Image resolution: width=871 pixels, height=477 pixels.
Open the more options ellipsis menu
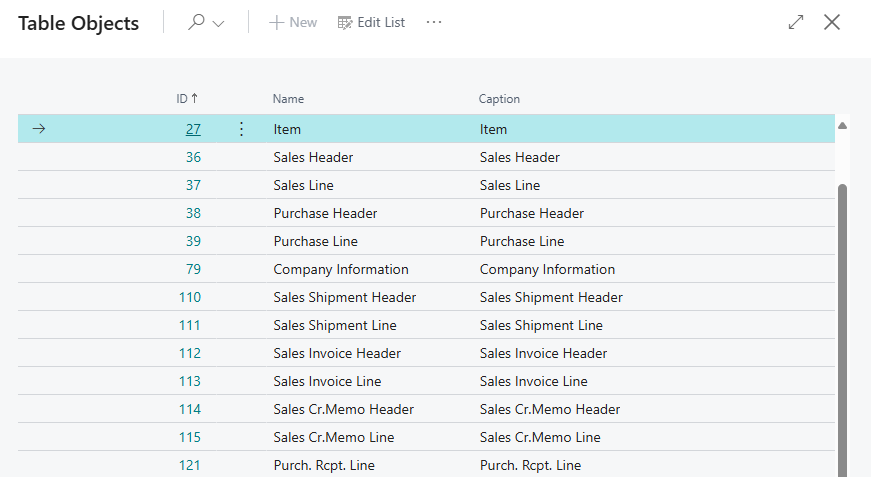click(x=433, y=22)
